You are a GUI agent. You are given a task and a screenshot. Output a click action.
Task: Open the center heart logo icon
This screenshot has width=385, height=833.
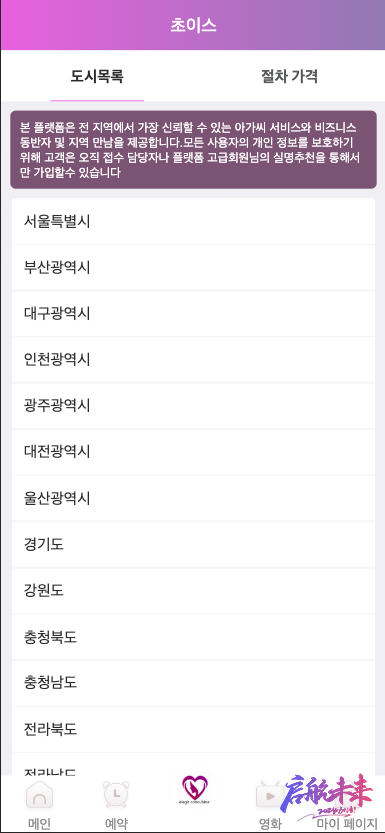[x=192, y=788]
